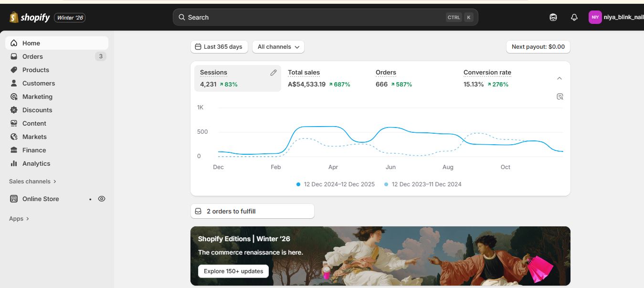Click the Orders inbox icon
Screen dimensions: 644x288
14,56
